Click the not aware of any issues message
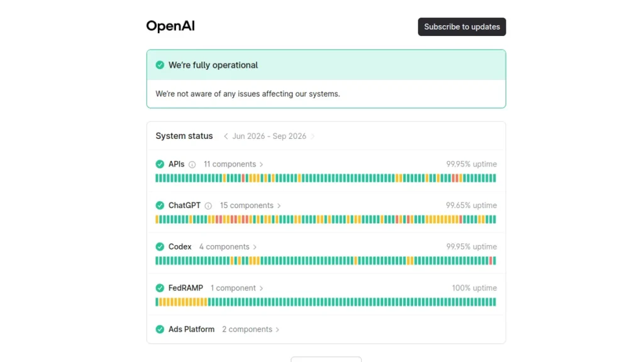 (248, 94)
